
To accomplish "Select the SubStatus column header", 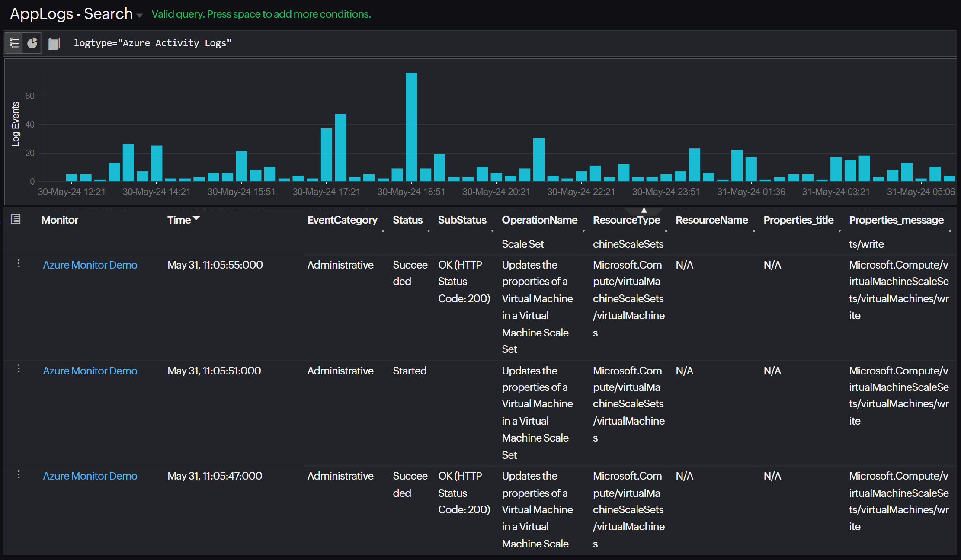I will click(462, 220).
